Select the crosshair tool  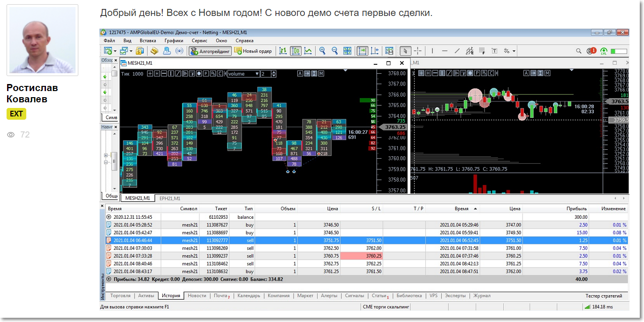[x=417, y=51]
